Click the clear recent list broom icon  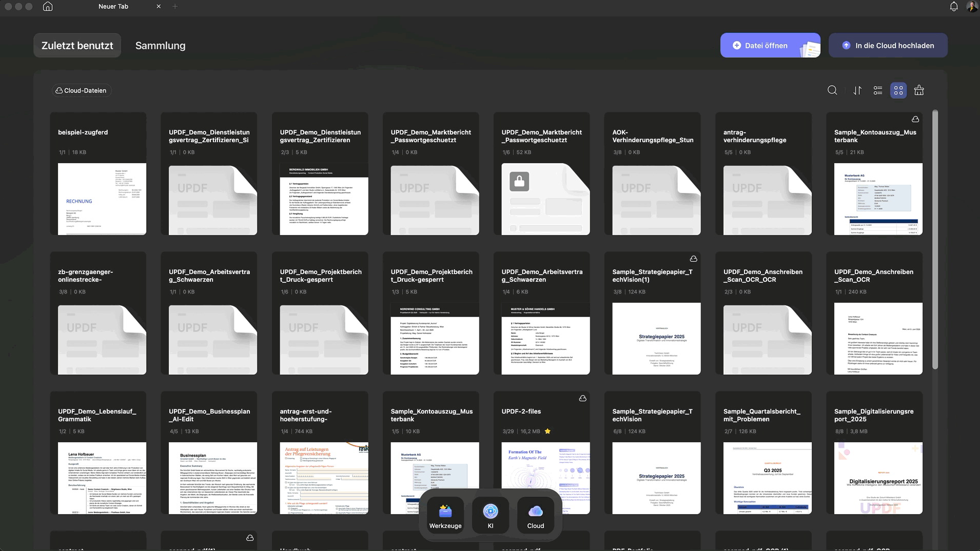(x=919, y=90)
